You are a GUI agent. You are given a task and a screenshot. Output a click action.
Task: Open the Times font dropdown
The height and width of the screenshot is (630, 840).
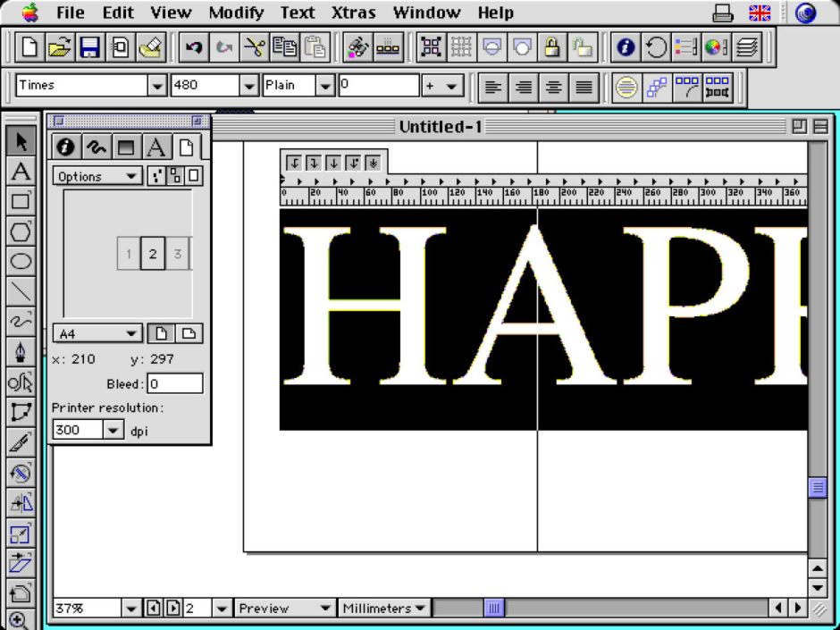(x=157, y=86)
